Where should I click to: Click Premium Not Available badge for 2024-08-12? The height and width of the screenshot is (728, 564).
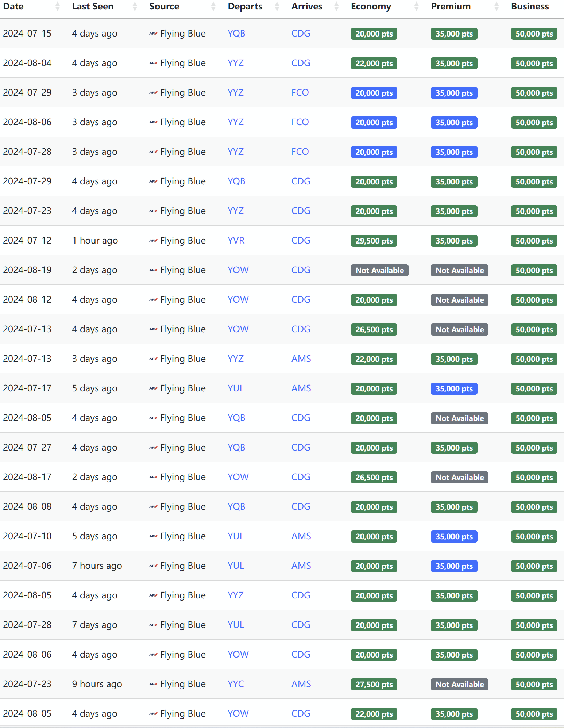459,300
